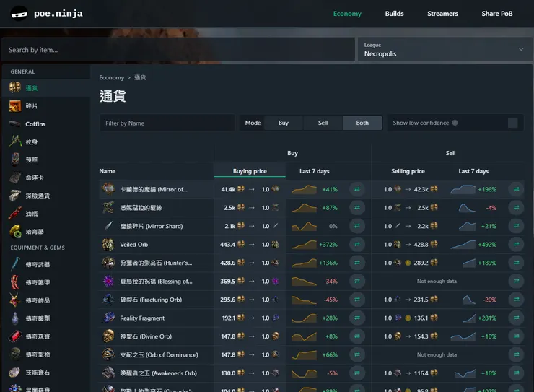Click the Fracturing Orb item icon
Image resolution: width=534 pixels, height=392 pixels.
click(x=108, y=300)
